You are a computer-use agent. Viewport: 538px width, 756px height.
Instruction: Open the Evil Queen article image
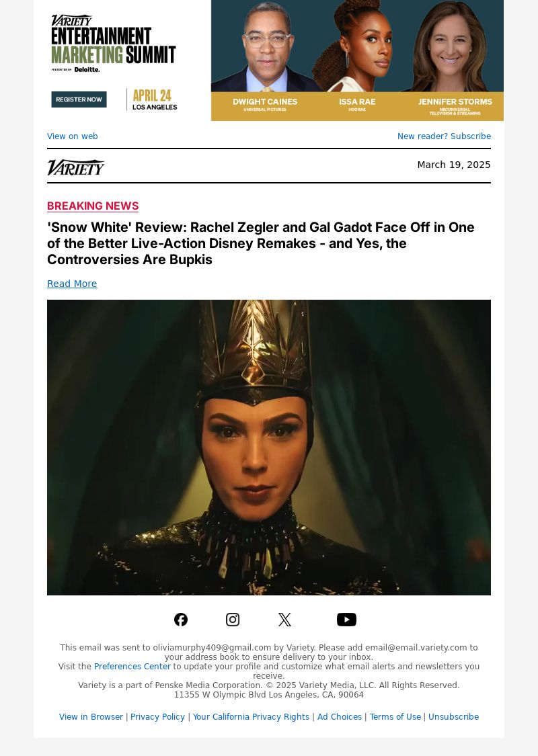pos(269,448)
